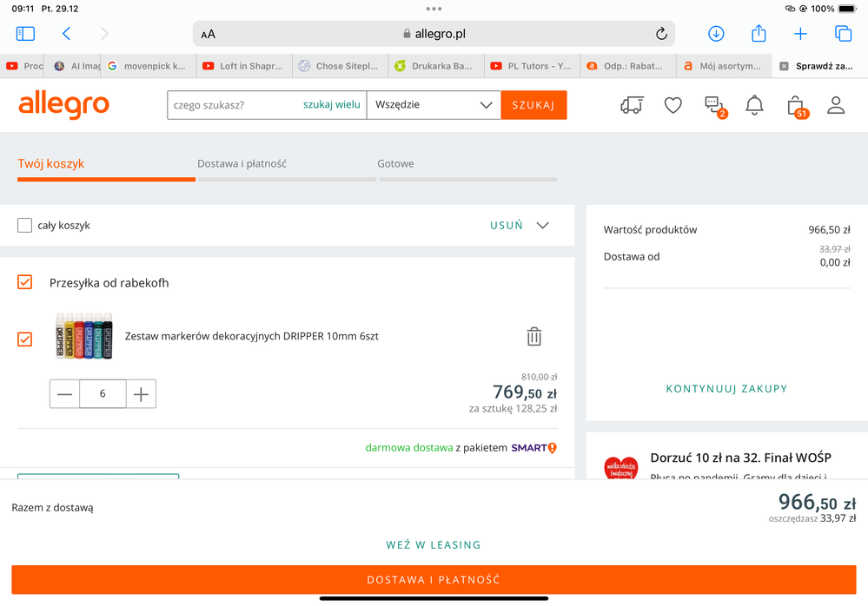Open the Allegro logo home link

click(x=63, y=104)
